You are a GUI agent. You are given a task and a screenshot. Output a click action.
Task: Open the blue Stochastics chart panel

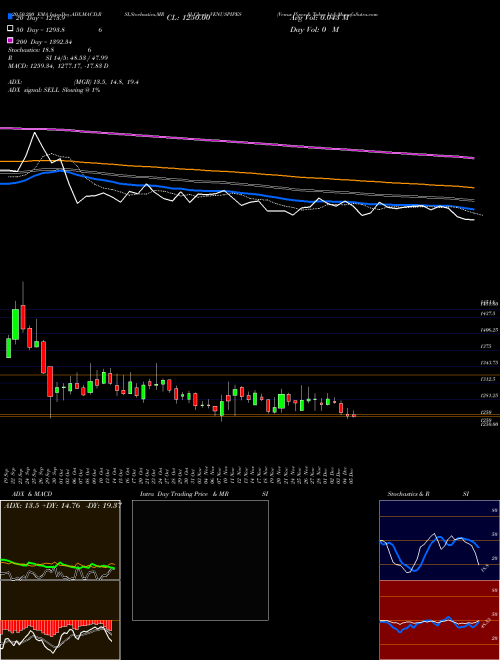(x=439, y=540)
